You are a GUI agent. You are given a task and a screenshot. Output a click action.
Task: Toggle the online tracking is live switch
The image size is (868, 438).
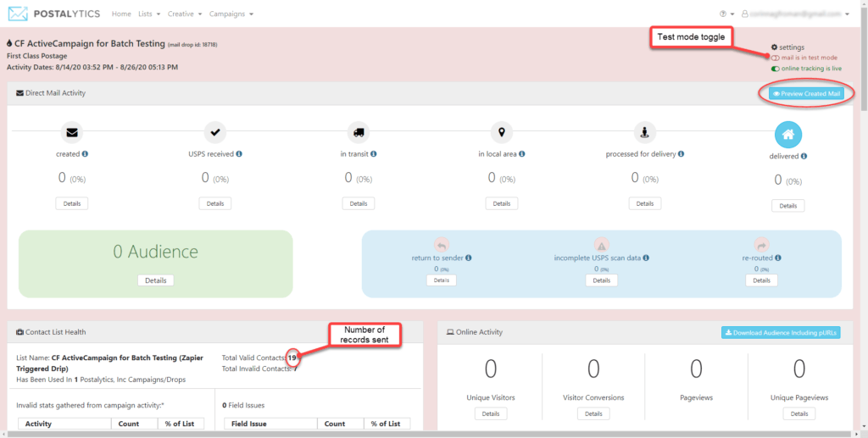pos(775,69)
